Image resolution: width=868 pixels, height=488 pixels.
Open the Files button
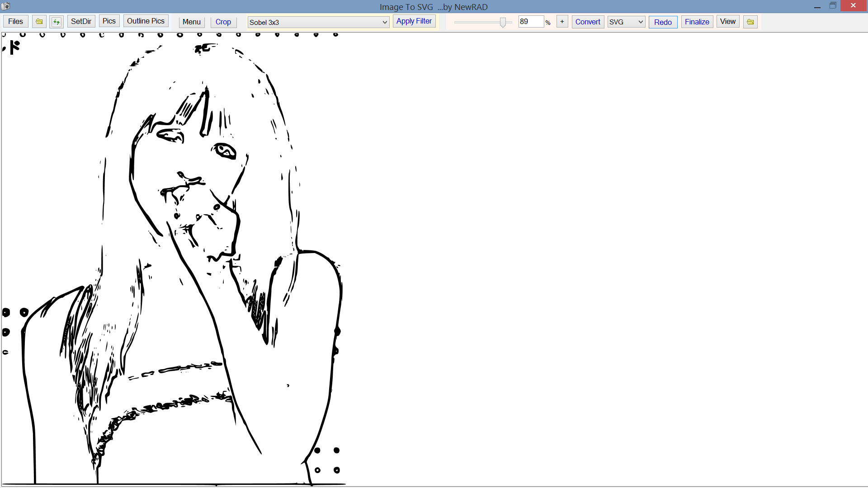[16, 22]
